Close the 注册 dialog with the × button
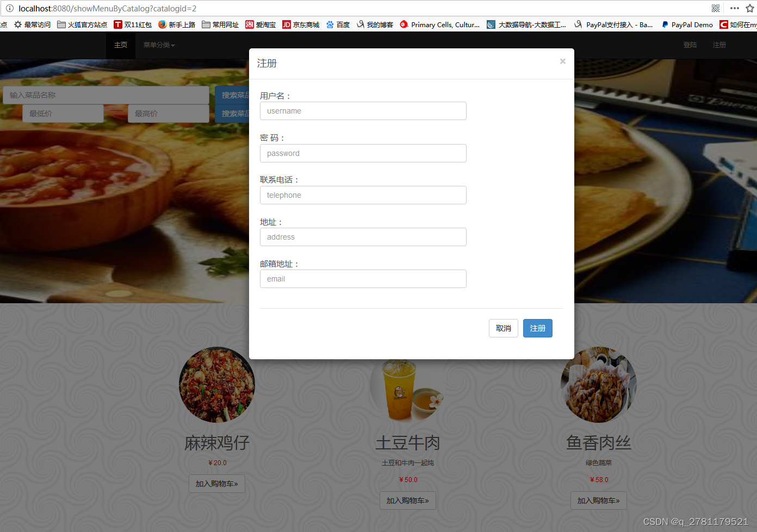This screenshot has height=532, width=757. click(563, 61)
